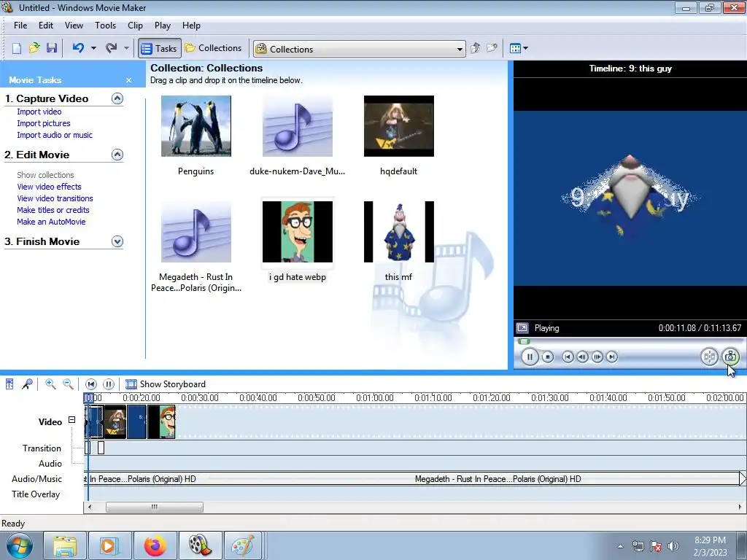The width and height of the screenshot is (747, 560).
Task: Expand the Finish Movie section
Action: (x=117, y=241)
